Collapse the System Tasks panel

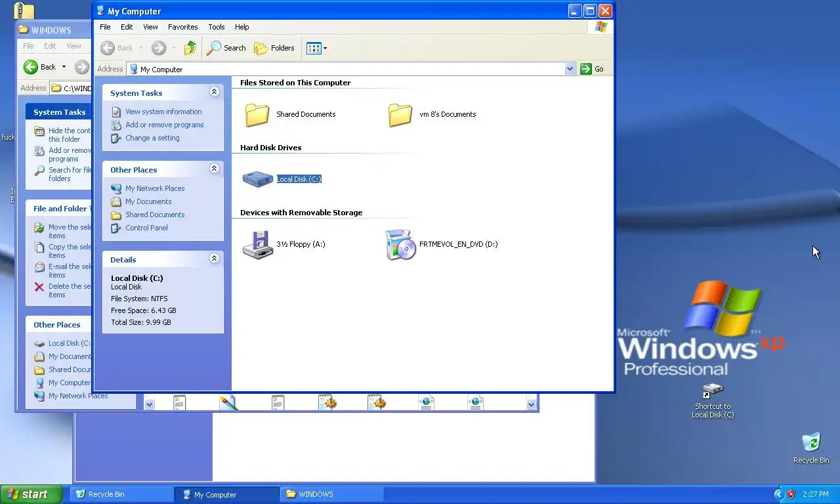pyautogui.click(x=214, y=92)
